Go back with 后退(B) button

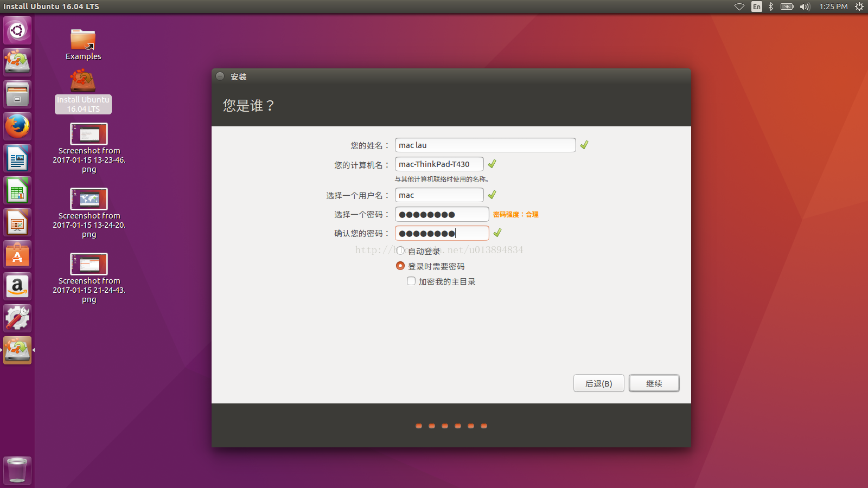[x=598, y=383]
